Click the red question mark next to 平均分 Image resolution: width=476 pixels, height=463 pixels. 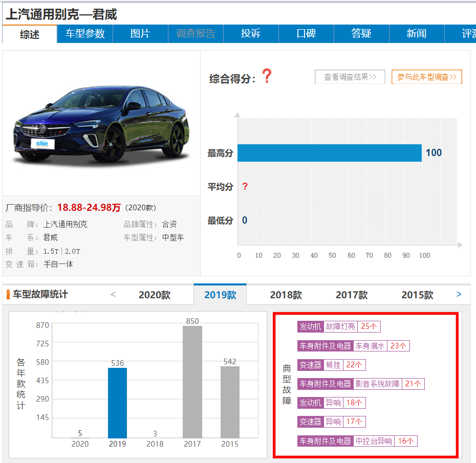pyautogui.click(x=245, y=186)
